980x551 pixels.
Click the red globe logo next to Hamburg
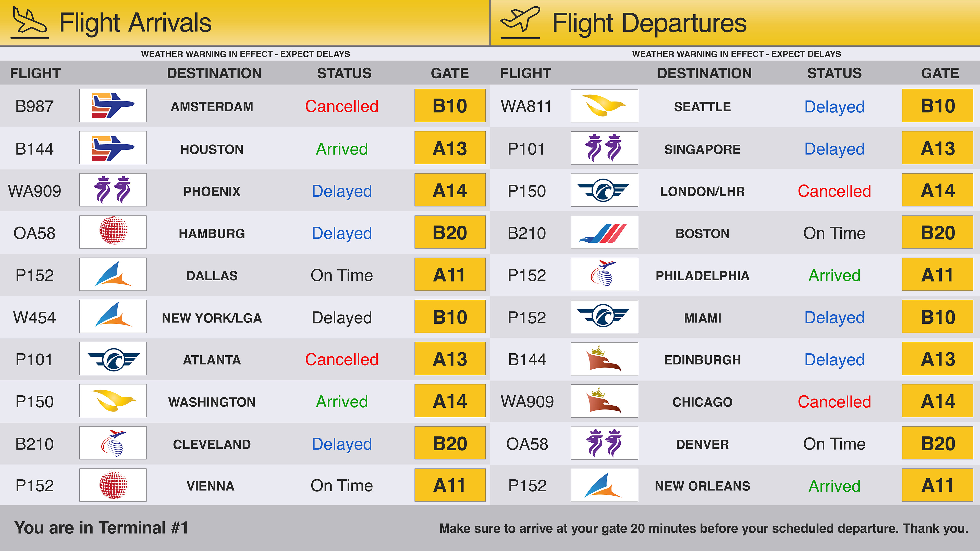pos(113,232)
